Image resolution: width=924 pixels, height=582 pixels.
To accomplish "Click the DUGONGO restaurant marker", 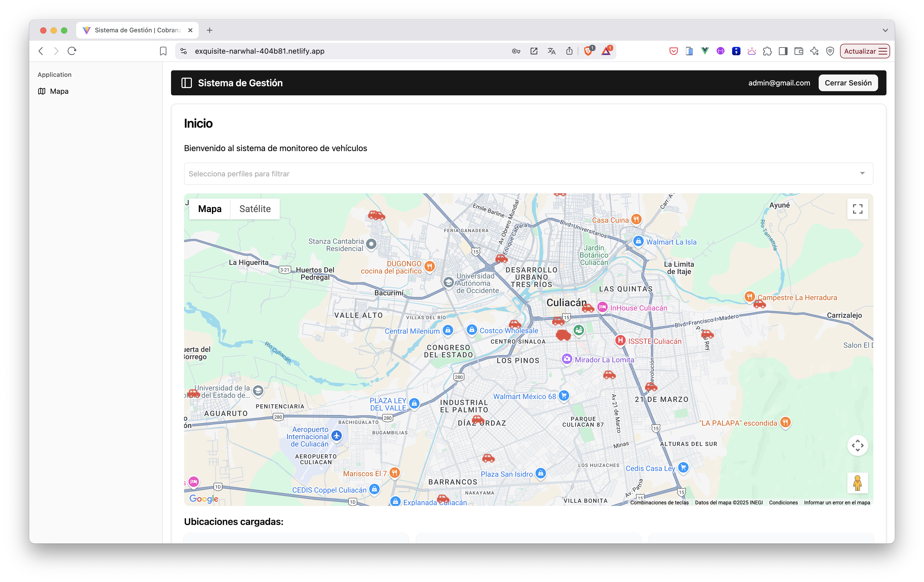I will pyautogui.click(x=429, y=267).
